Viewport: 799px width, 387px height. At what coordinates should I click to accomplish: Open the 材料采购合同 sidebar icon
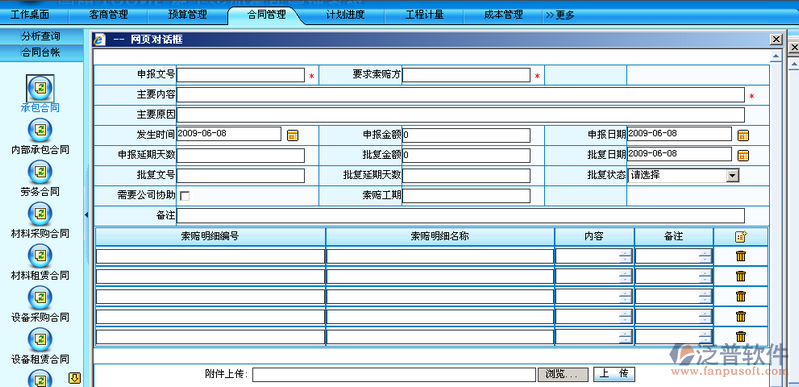click(x=40, y=214)
